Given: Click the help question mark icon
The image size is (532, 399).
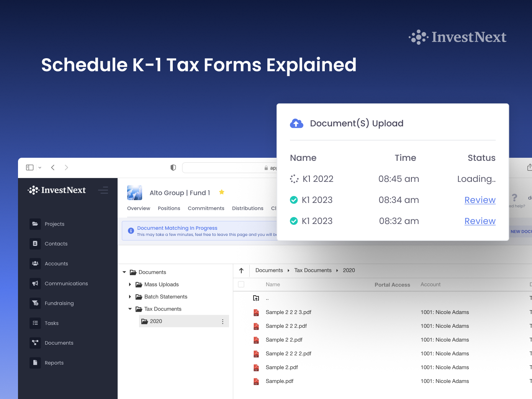Looking at the screenshot, I should tap(514, 198).
